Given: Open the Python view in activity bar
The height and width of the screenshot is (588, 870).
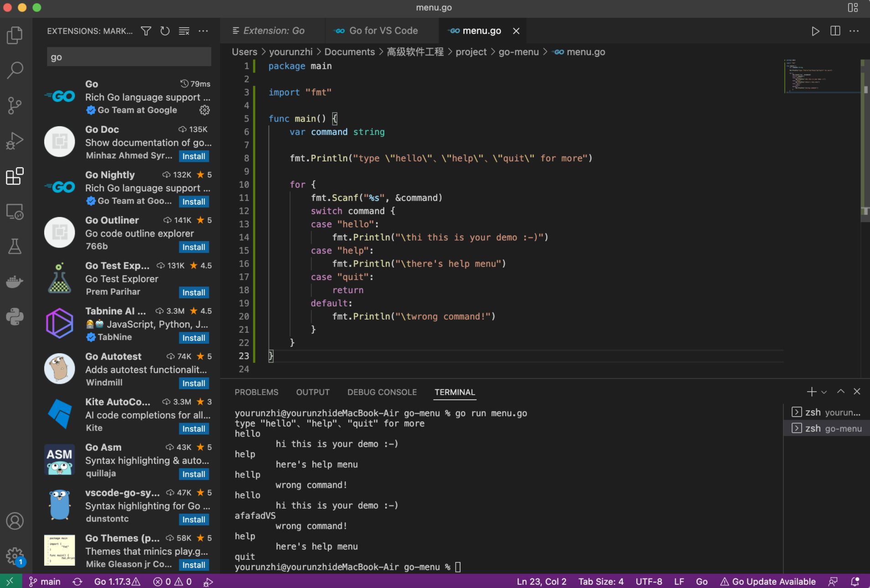Looking at the screenshot, I should pos(15,317).
